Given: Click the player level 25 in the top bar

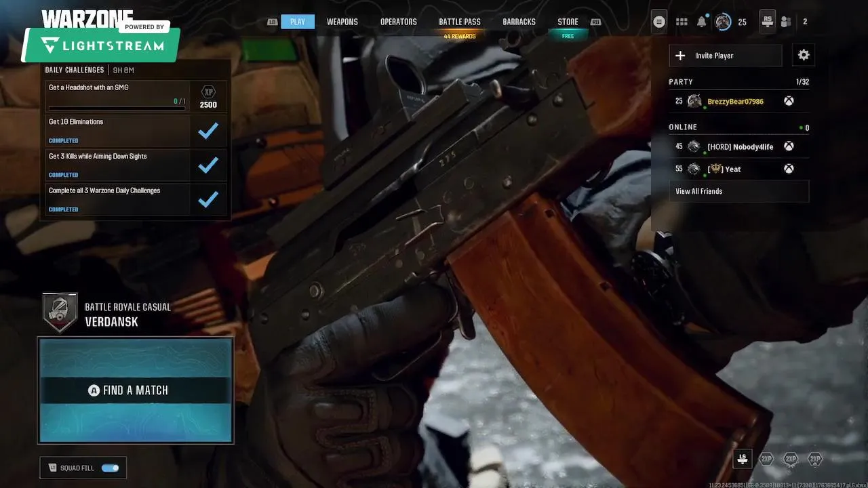Looking at the screenshot, I should click(742, 22).
